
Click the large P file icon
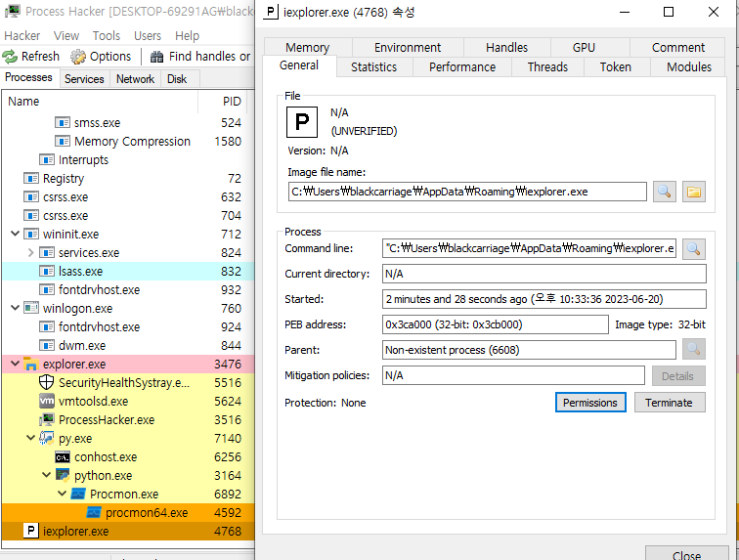(x=302, y=122)
